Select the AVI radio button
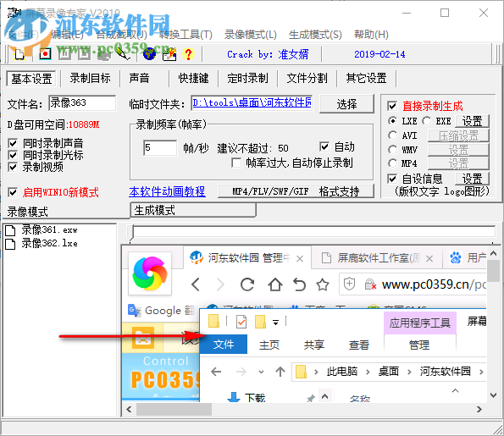This screenshot has width=504, height=436. pyautogui.click(x=392, y=135)
